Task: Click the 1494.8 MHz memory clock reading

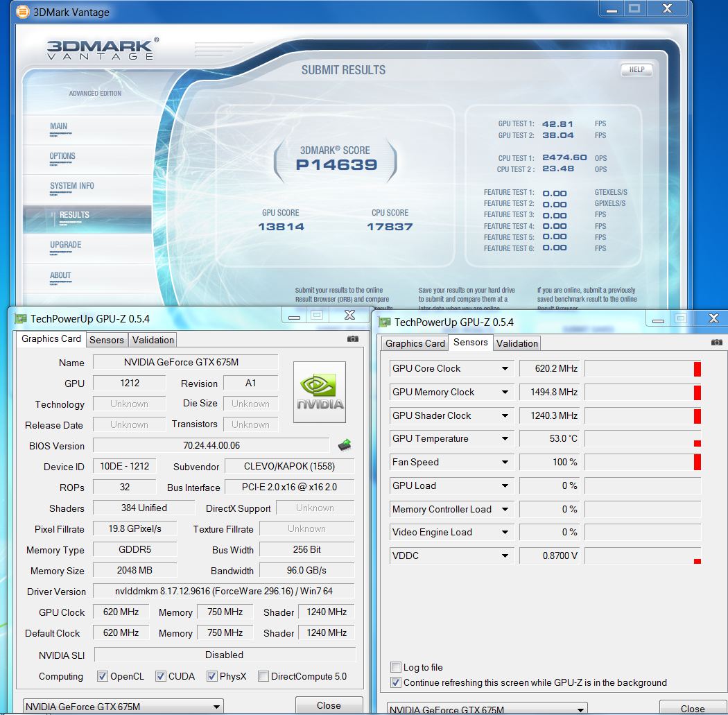Action: point(549,393)
